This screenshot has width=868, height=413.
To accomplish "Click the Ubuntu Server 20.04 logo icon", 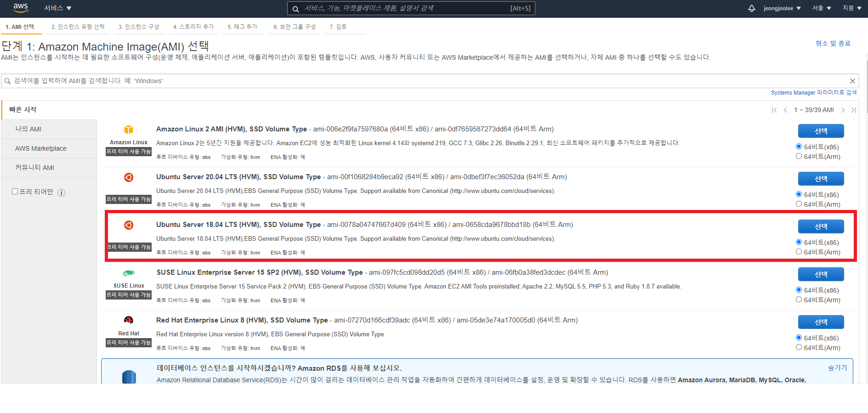I will 129,177.
